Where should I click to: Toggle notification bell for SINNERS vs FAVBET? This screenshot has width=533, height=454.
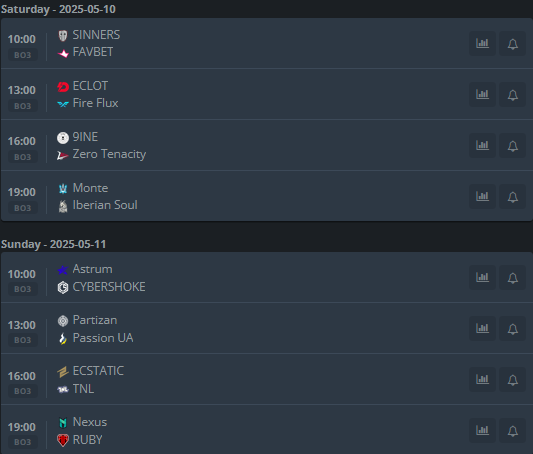513,43
